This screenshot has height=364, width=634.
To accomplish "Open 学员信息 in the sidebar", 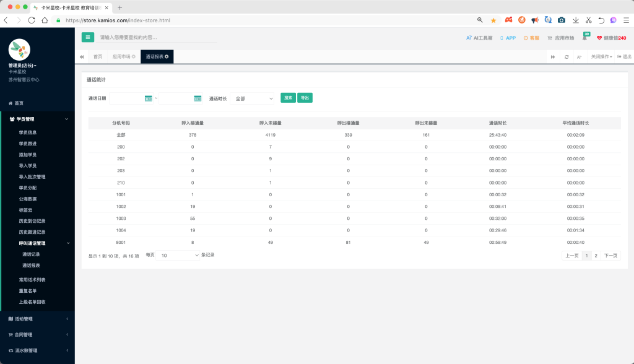I will [28, 132].
